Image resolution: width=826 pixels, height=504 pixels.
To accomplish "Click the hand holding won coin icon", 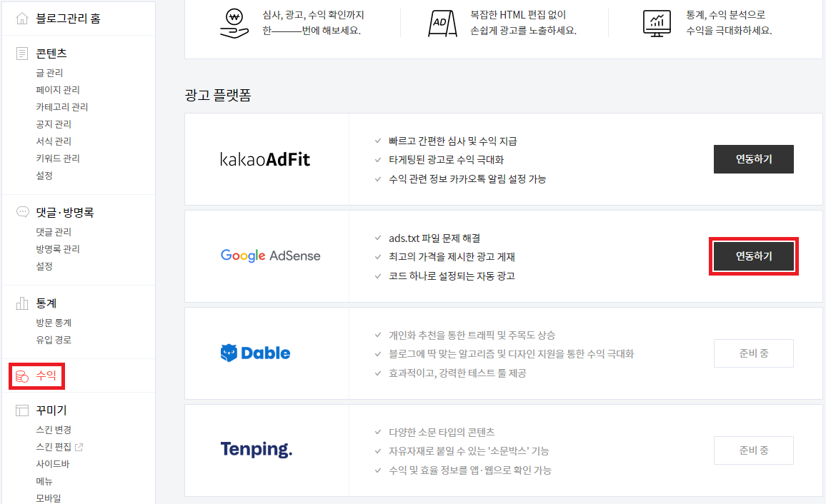I will [x=234, y=24].
